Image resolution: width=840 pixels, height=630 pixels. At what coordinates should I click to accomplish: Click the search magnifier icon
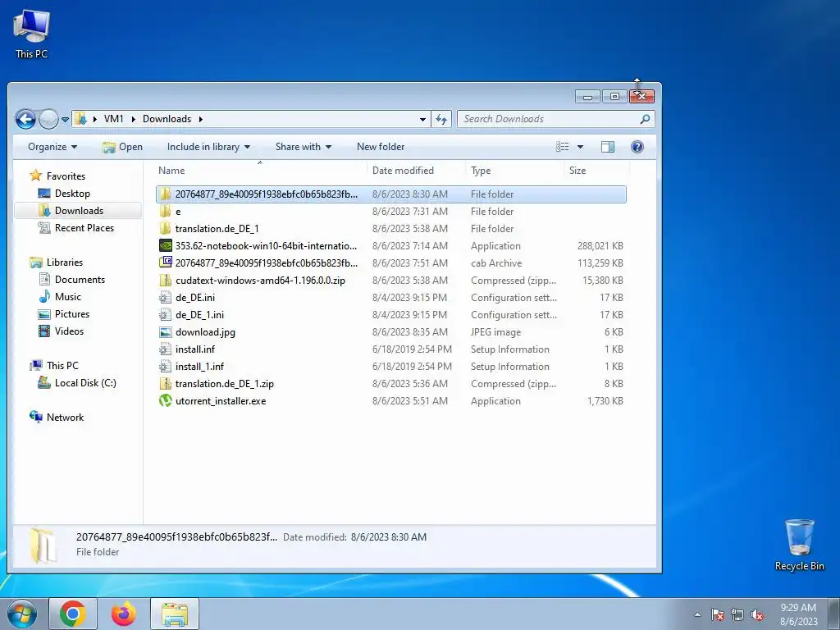click(x=645, y=119)
